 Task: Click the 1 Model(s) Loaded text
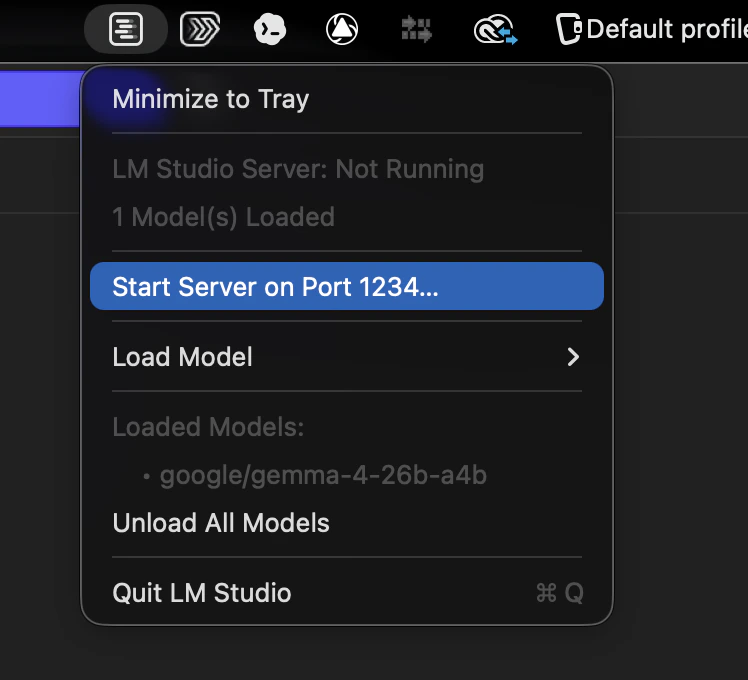click(223, 217)
